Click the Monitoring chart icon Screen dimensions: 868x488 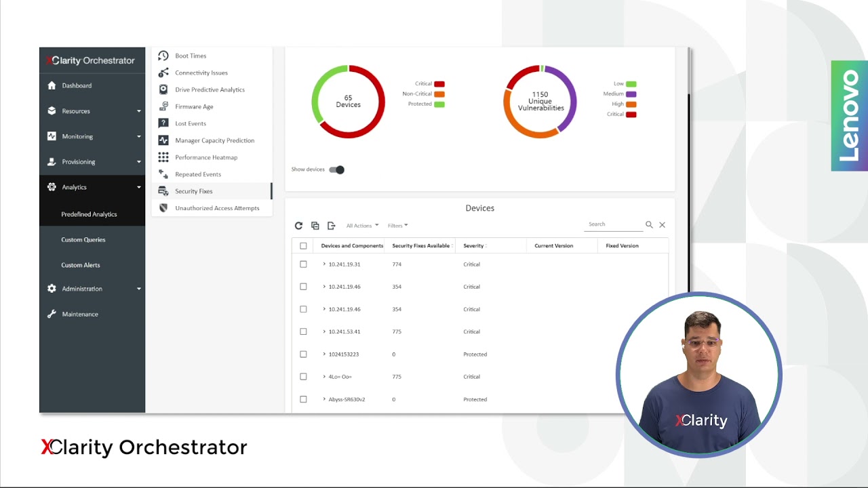(52, 136)
